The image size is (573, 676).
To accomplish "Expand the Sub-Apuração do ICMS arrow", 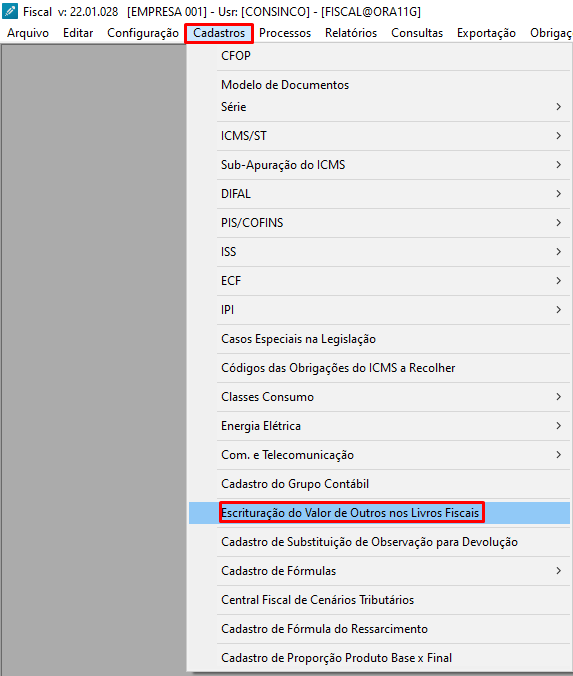I will click(x=558, y=165).
